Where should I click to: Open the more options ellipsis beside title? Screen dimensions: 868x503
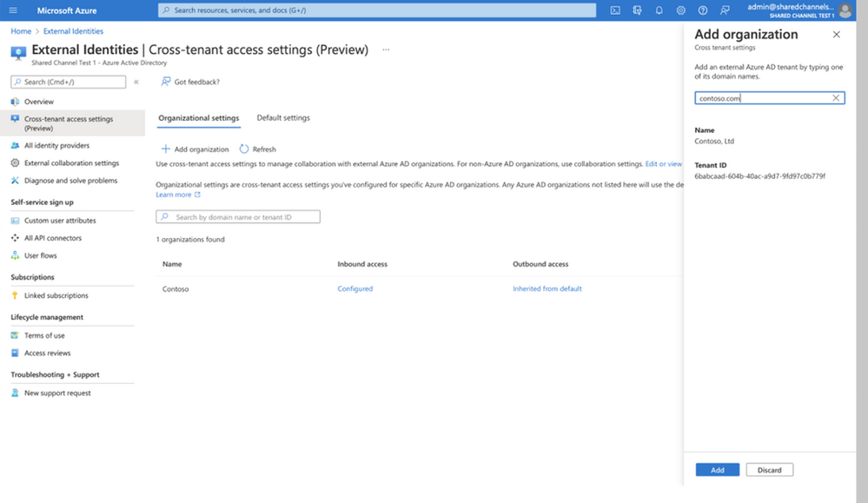point(386,50)
